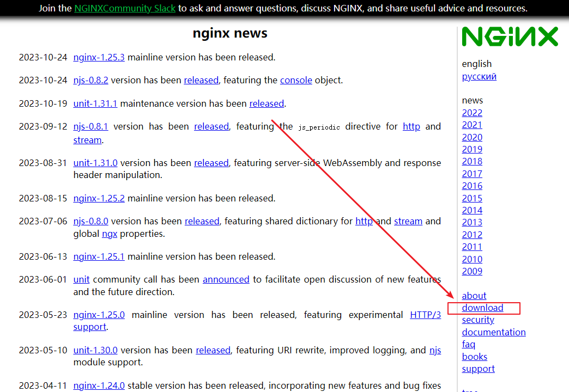
Task: Open the 2012 news archive
Action: 472,235
